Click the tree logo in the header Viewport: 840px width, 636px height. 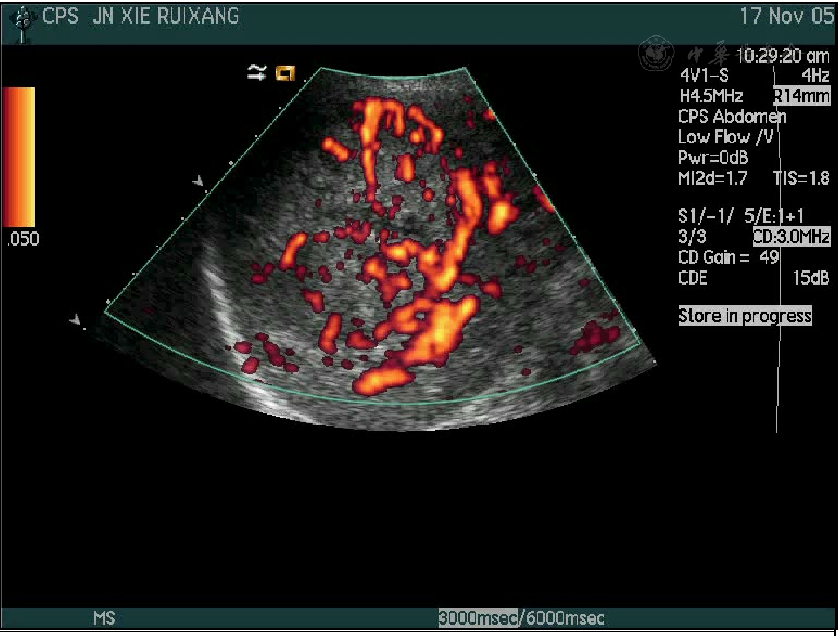[24, 24]
